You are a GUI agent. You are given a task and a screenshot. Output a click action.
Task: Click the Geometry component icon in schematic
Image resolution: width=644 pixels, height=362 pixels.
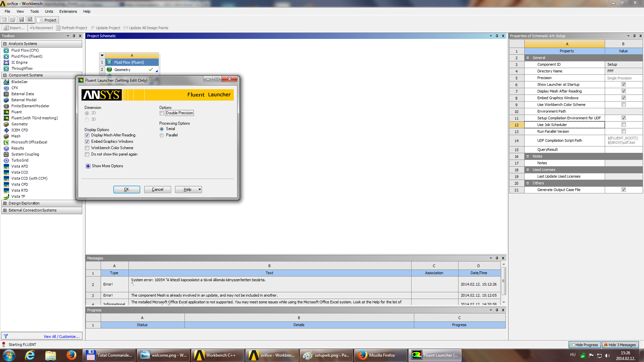click(x=109, y=69)
